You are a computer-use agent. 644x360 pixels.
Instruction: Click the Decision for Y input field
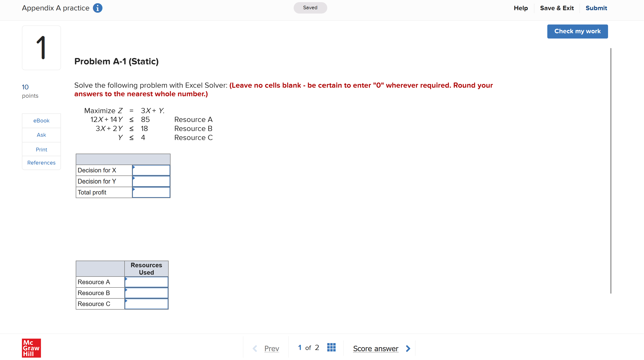tap(151, 181)
